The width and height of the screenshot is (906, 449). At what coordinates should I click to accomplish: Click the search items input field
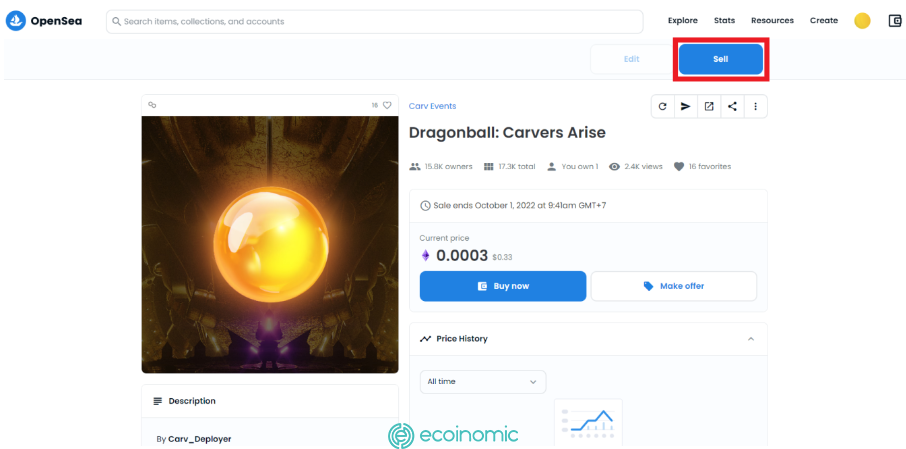pyautogui.click(x=374, y=21)
